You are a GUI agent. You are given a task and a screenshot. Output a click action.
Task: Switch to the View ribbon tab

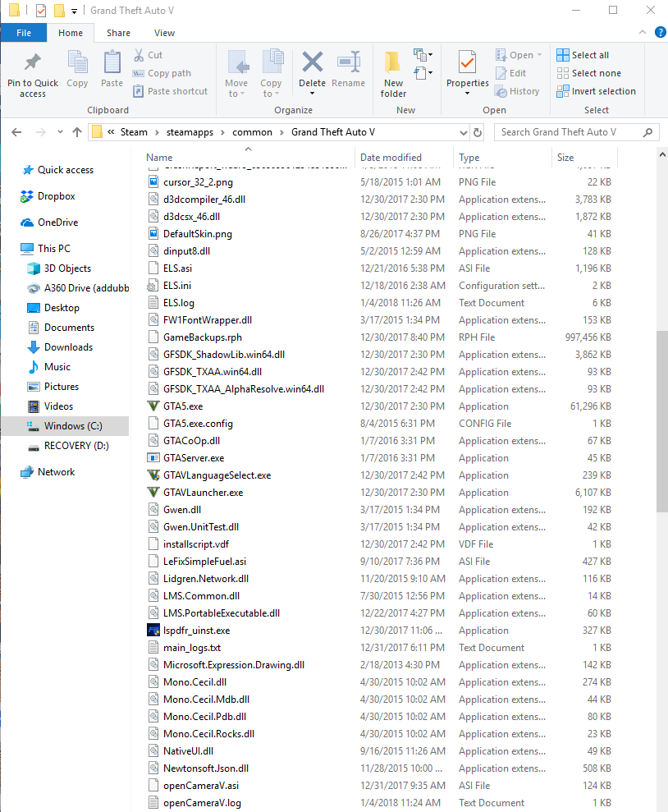pyautogui.click(x=164, y=33)
